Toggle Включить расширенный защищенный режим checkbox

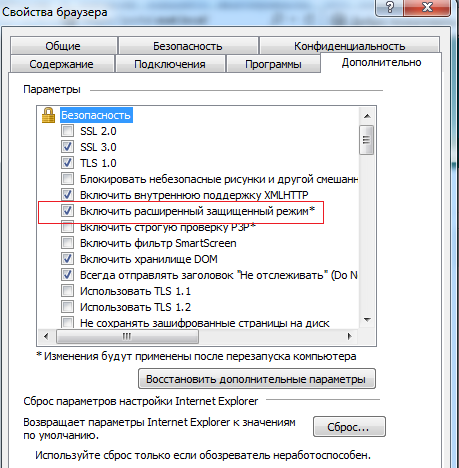[x=67, y=211]
